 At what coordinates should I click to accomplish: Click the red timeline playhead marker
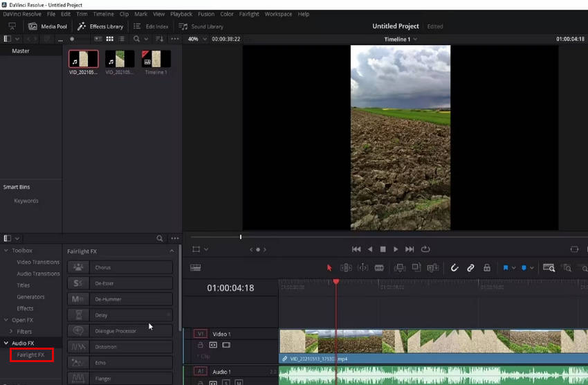coord(336,281)
